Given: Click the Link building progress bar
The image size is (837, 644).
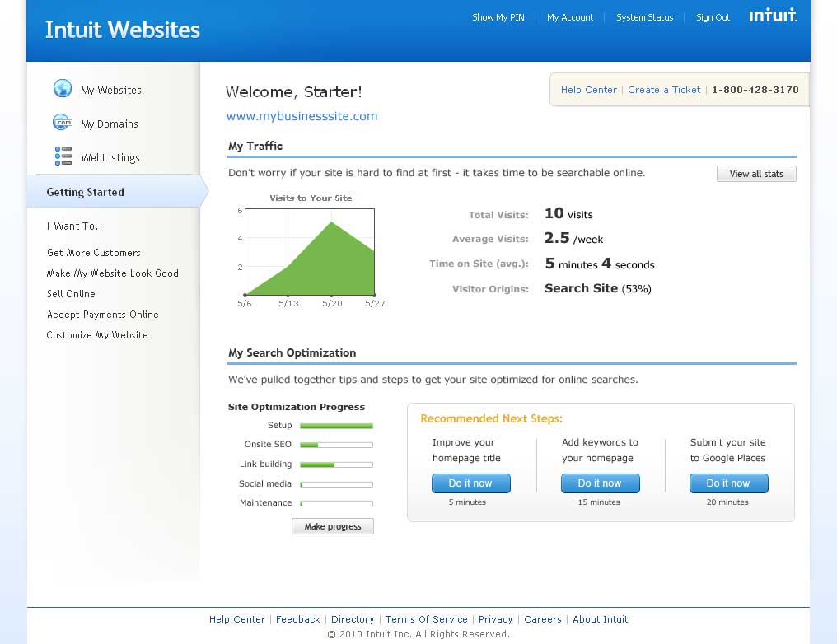Looking at the screenshot, I should (336, 464).
